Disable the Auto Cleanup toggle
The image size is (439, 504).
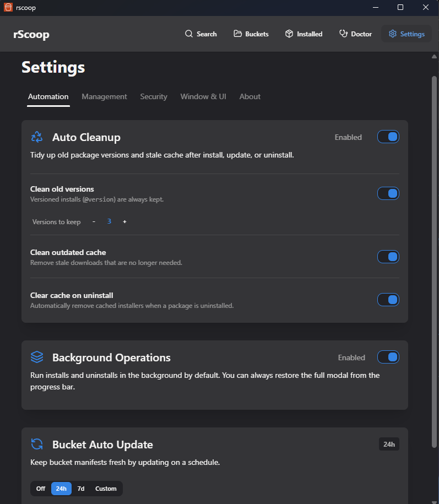pos(388,137)
